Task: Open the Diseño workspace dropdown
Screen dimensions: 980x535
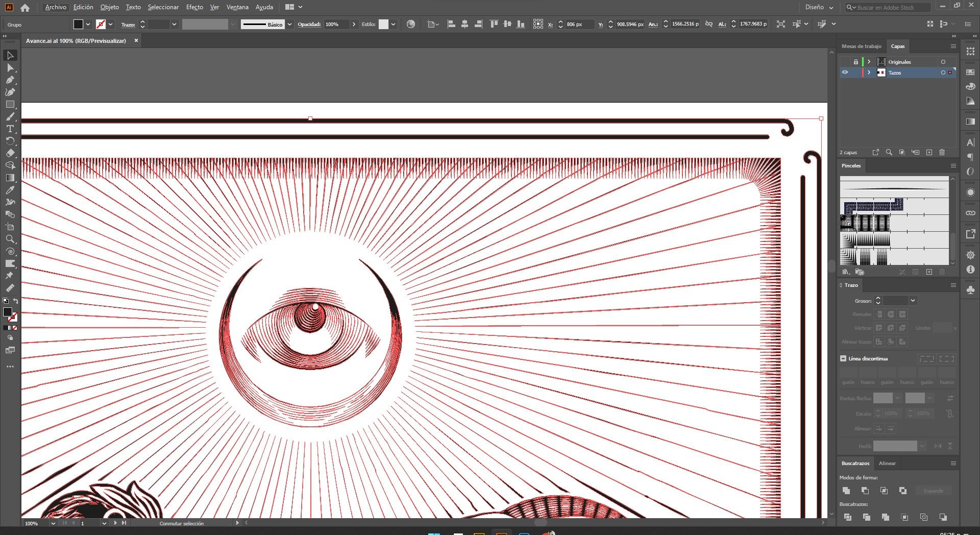Action: (819, 7)
